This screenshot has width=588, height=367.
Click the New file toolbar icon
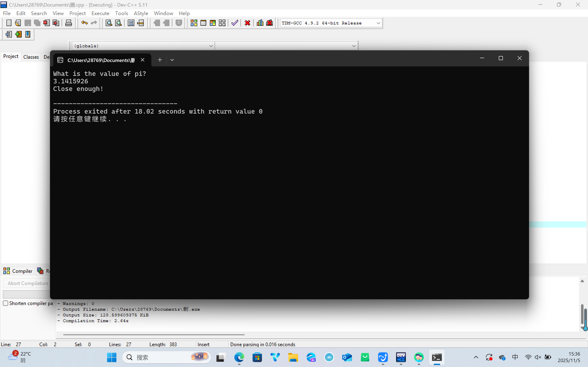(9, 23)
